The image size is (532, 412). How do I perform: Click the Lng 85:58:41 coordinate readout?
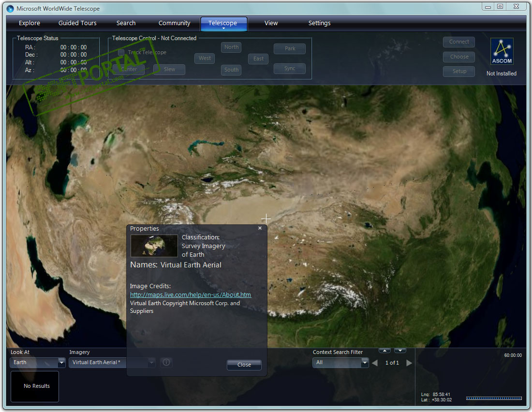tap(436, 395)
